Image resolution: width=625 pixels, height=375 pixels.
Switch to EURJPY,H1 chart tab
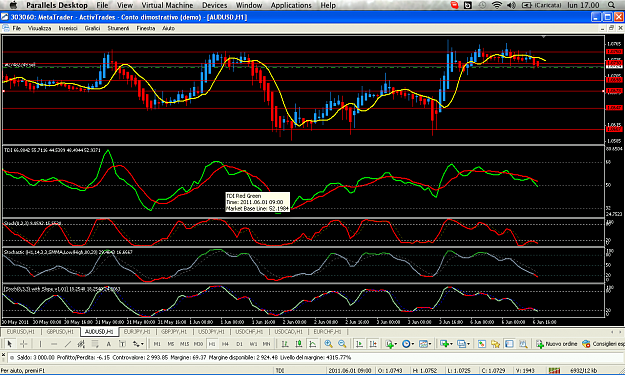[x=137, y=332]
